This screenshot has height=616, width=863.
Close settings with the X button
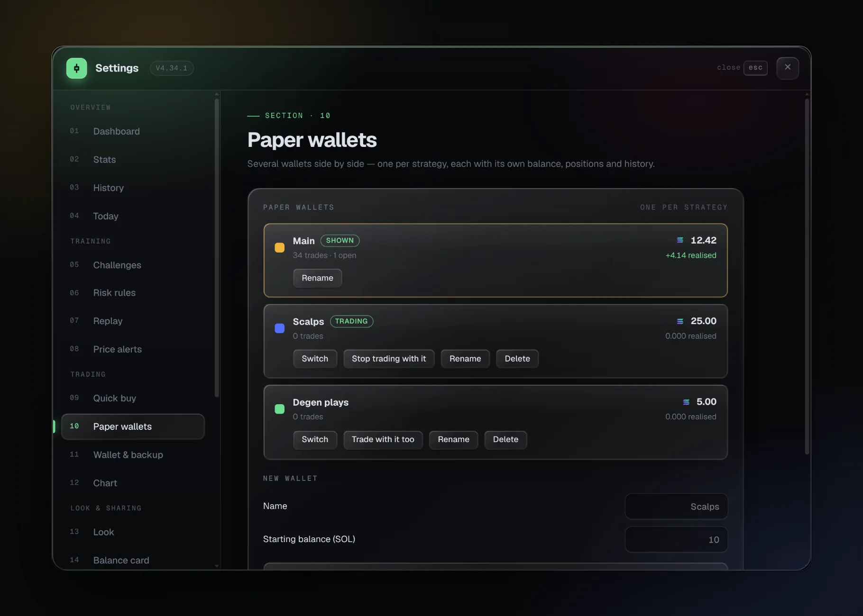tap(788, 68)
